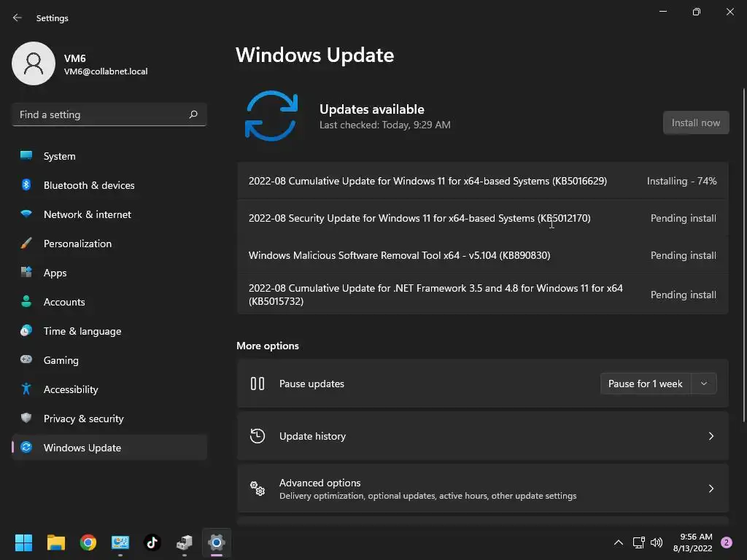Viewport: 747px width, 560px height.
Task: Click the Windows Update sidebar icon
Action: [26, 447]
